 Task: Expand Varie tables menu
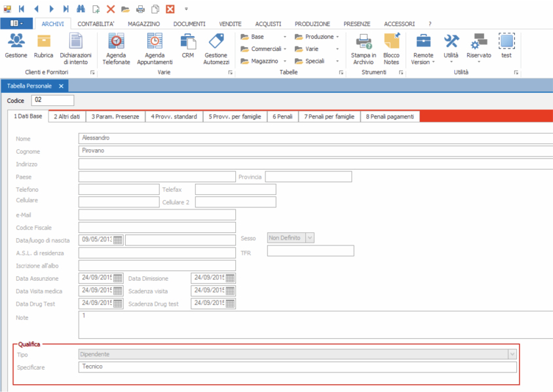click(x=317, y=49)
